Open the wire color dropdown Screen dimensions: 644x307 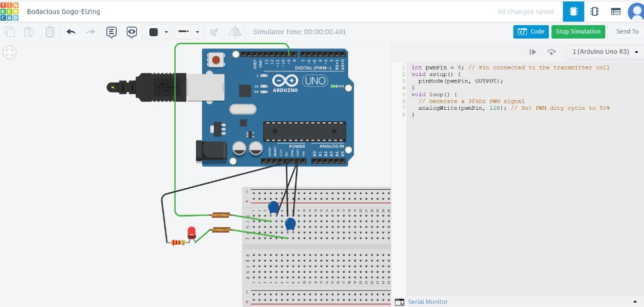point(158,32)
